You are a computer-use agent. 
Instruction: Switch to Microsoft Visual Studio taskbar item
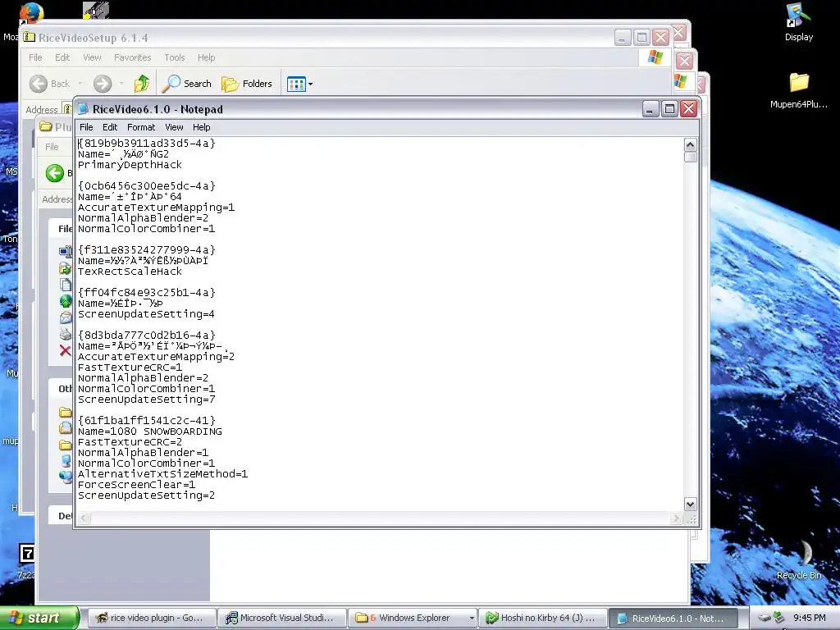point(282,618)
